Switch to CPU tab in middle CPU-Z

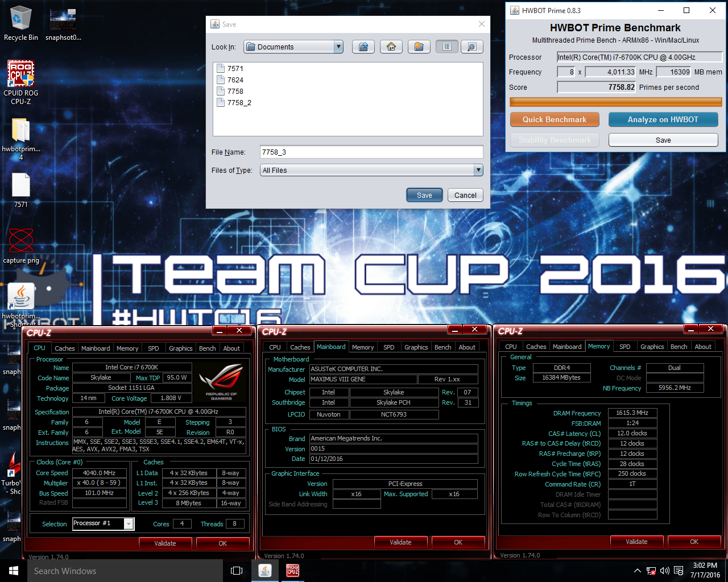coord(275,347)
